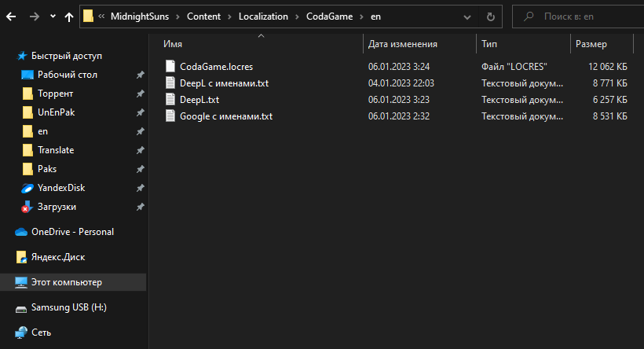The image size is (644, 349).
Task: Open Загрузки in quick access
Action: click(57, 207)
